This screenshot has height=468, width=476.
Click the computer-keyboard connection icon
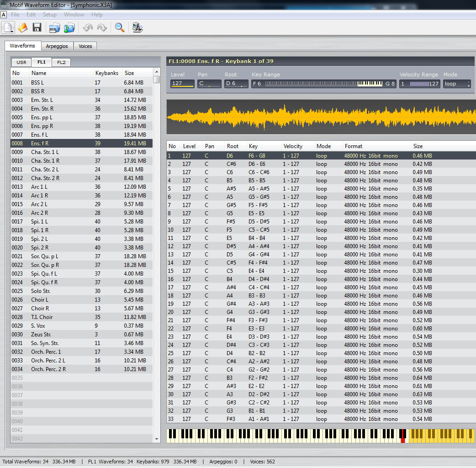point(138,27)
